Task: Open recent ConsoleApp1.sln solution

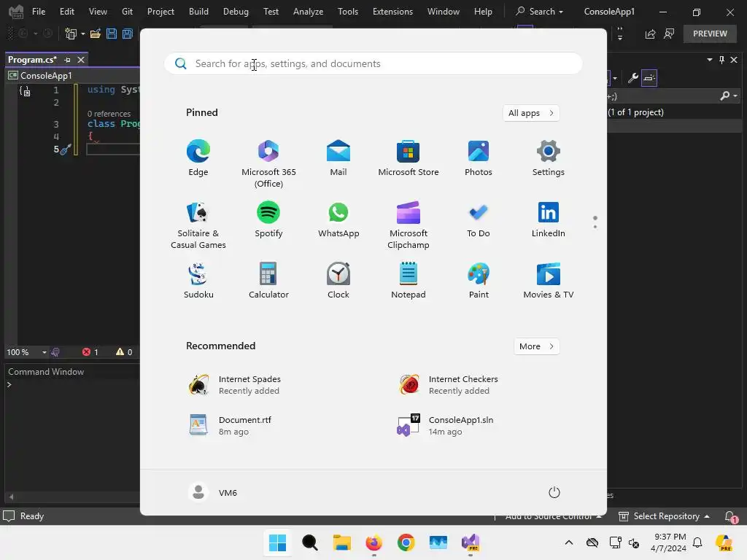Action: 446,425
